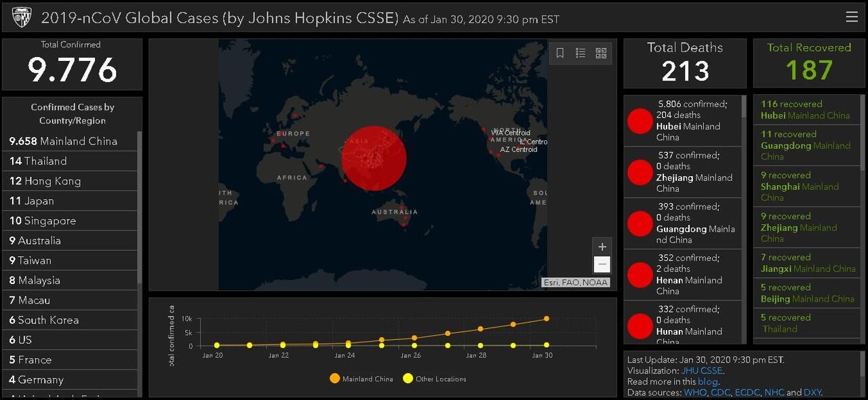868x400 pixels.
Task: Open the JHU CSSE link
Action: (x=701, y=371)
